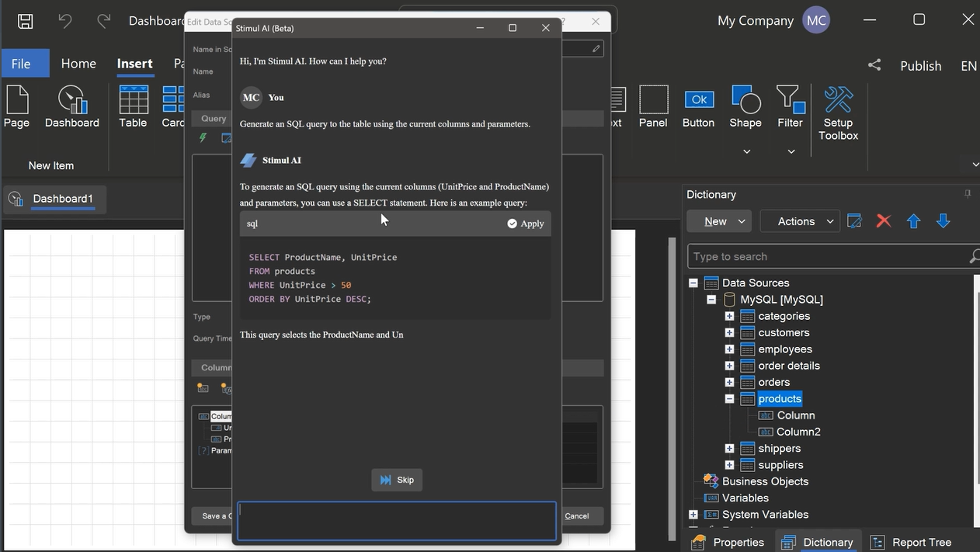Image resolution: width=980 pixels, height=552 pixels.
Task: Click the Share icon near Publish
Action: [x=874, y=65]
